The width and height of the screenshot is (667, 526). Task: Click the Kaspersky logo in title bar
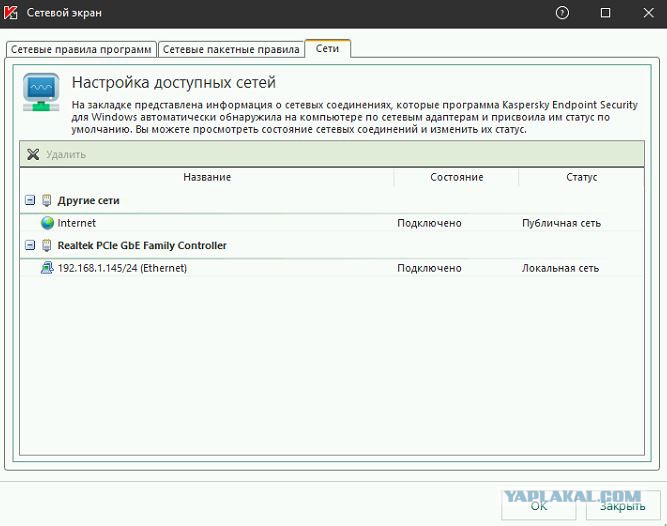tap(11, 13)
